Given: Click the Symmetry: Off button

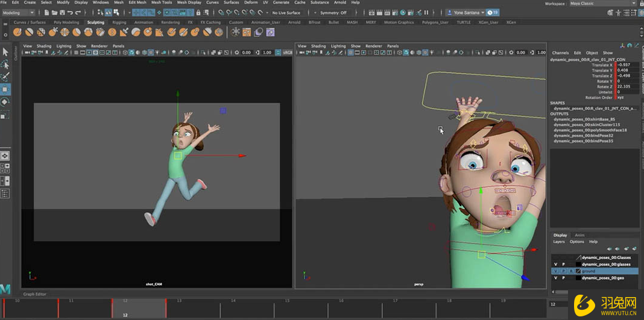Looking at the screenshot, I should coord(333,13).
